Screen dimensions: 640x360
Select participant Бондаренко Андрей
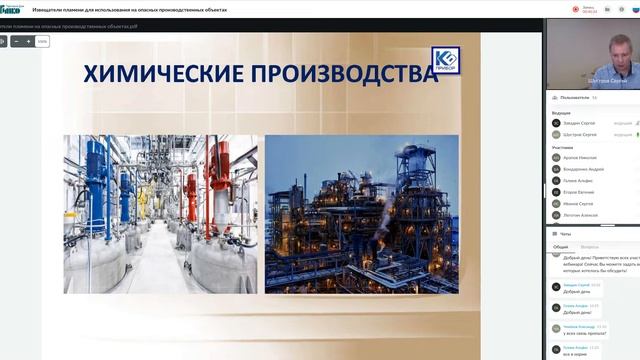tap(583, 169)
